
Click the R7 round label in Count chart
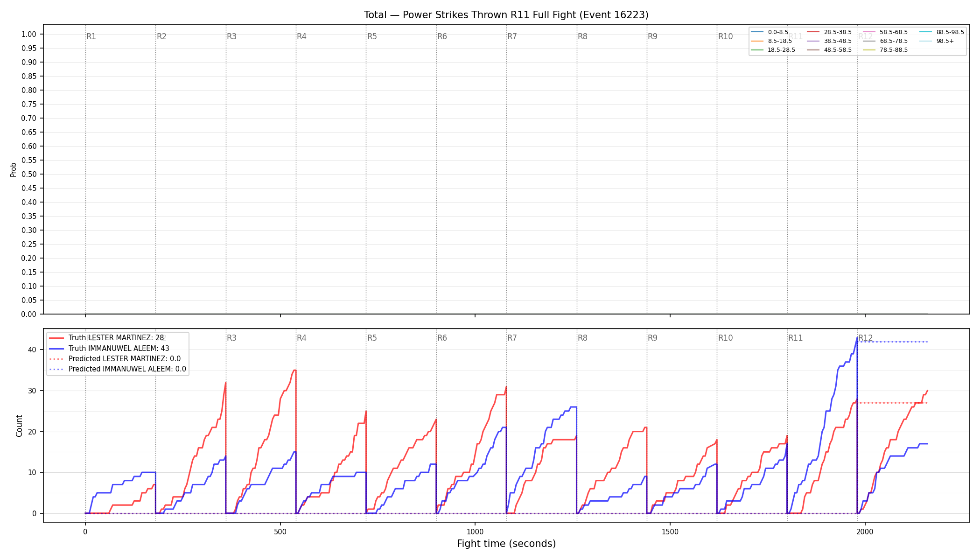tap(512, 338)
